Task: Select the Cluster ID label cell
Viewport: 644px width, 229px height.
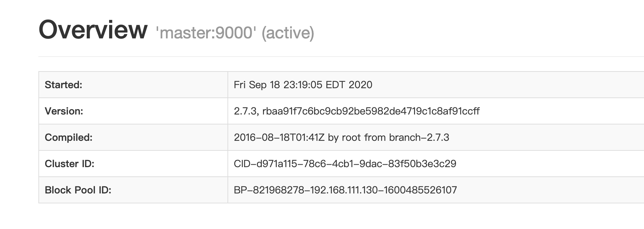Action: click(133, 164)
